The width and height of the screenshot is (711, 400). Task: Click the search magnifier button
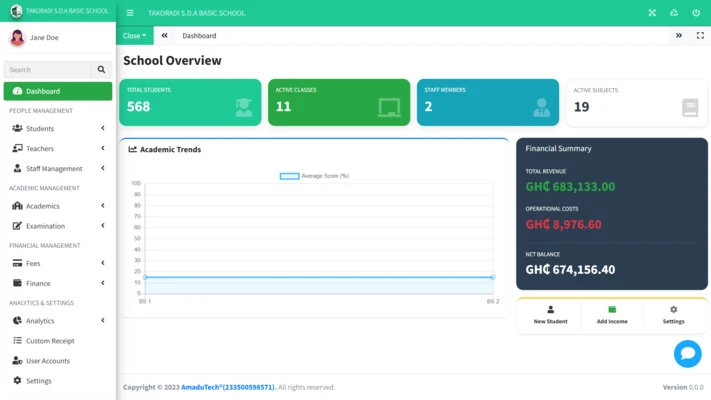[102, 69]
